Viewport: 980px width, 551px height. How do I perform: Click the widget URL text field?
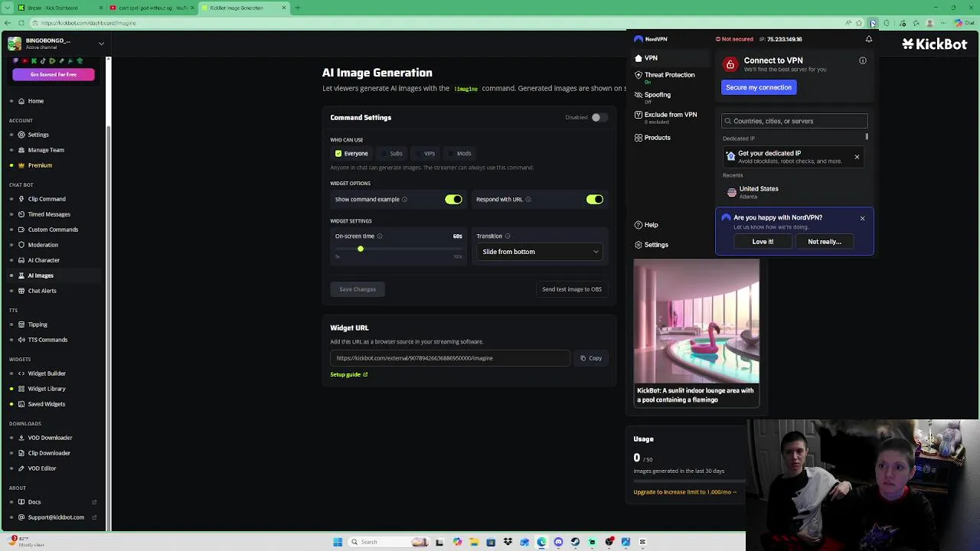450,358
